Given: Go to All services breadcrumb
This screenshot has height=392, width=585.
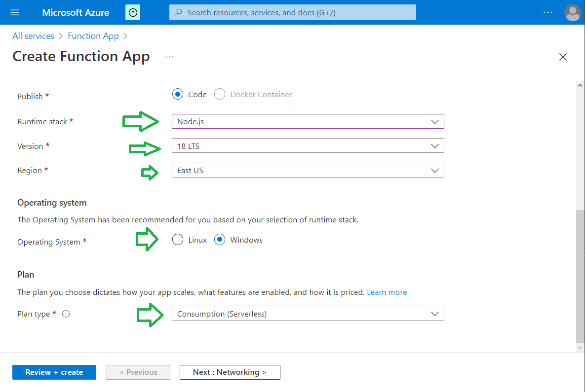Looking at the screenshot, I should pos(33,36).
